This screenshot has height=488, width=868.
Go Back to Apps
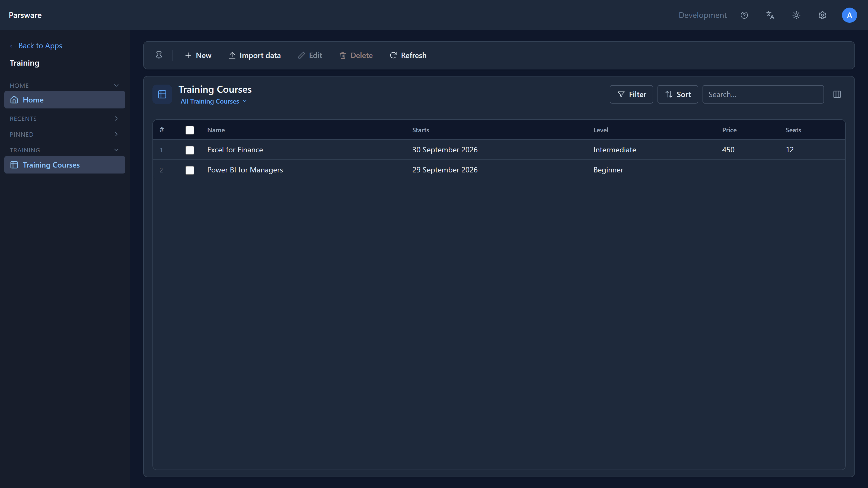pos(36,46)
